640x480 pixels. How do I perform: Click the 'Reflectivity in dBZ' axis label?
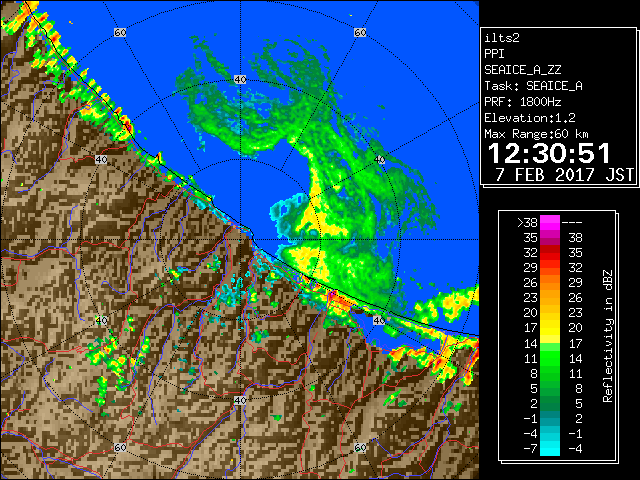607,336
